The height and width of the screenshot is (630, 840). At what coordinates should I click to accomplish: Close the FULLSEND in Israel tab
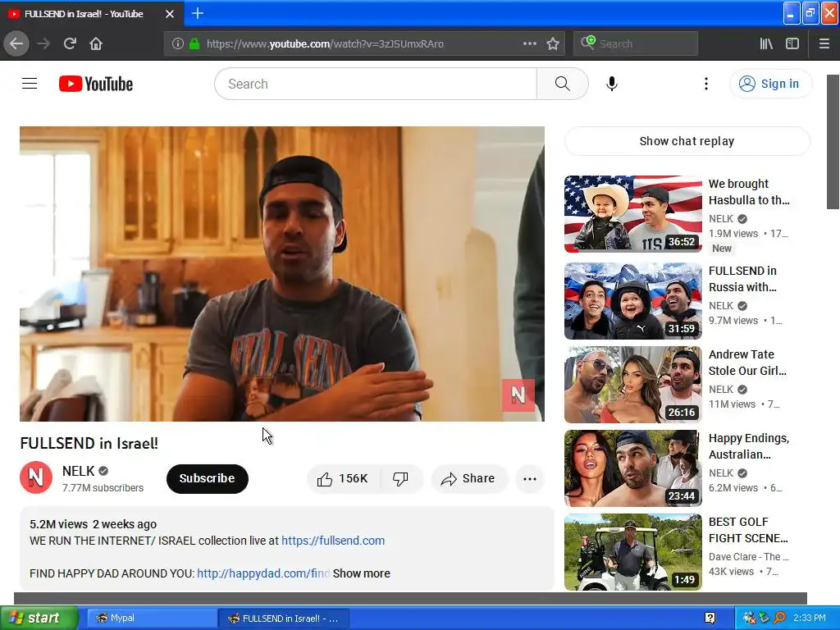pos(169,14)
